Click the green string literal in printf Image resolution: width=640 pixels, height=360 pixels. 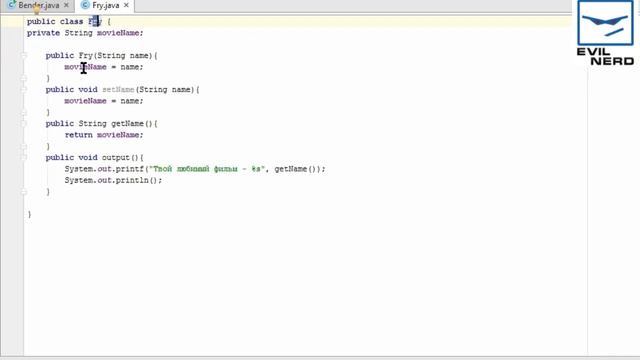pos(207,169)
